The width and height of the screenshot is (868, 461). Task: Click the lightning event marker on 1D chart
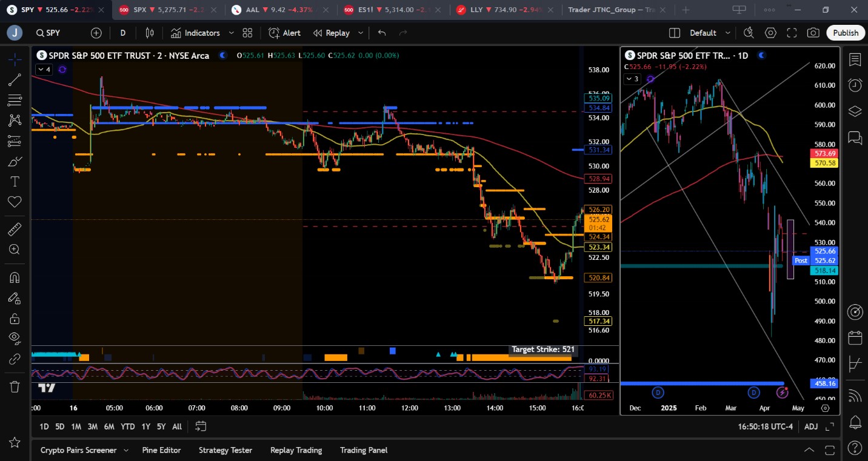click(x=782, y=393)
